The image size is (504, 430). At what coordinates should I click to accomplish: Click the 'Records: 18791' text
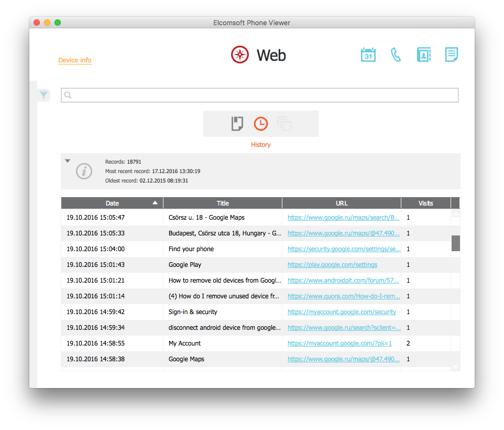[123, 162]
